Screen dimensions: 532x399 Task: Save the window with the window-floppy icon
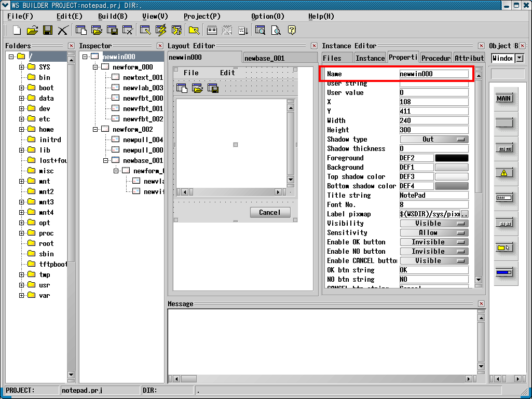click(x=112, y=30)
